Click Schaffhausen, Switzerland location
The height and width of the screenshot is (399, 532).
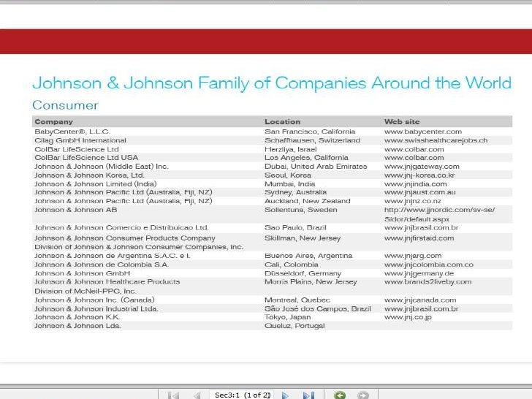pos(312,140)
